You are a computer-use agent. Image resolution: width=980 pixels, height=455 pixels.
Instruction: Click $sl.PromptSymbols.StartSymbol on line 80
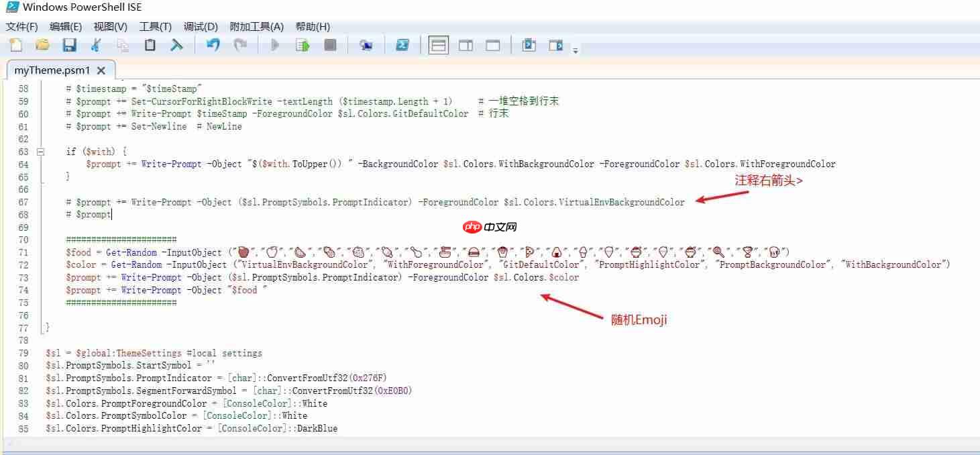(x=119, y=366)
